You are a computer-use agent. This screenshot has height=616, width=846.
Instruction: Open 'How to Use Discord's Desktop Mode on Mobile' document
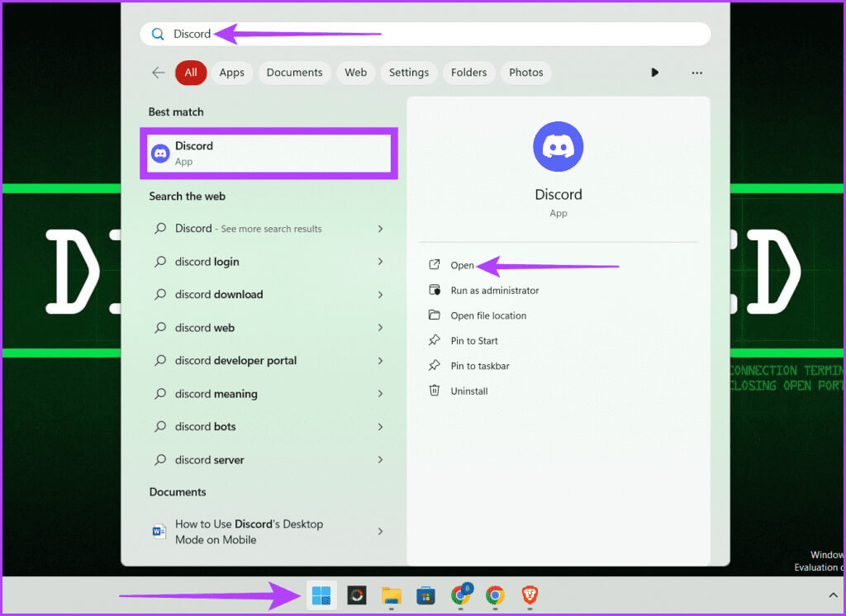click(269, 532)
